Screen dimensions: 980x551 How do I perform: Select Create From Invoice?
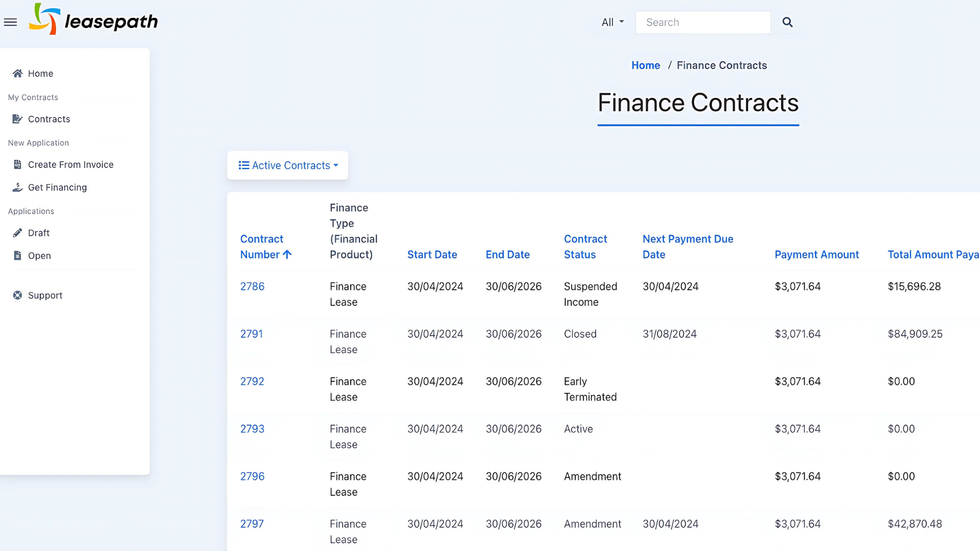[70, 165]
